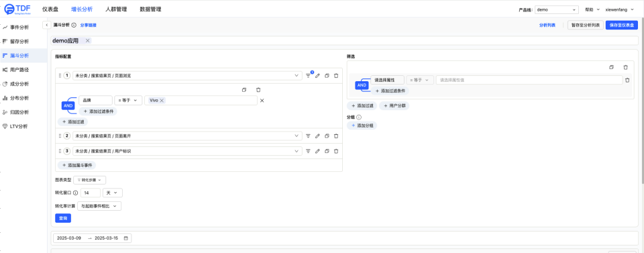This screenshot has height=253, width=644.
Task: Switch to 仪表盘 top tab
Action: tap(50, 9)
